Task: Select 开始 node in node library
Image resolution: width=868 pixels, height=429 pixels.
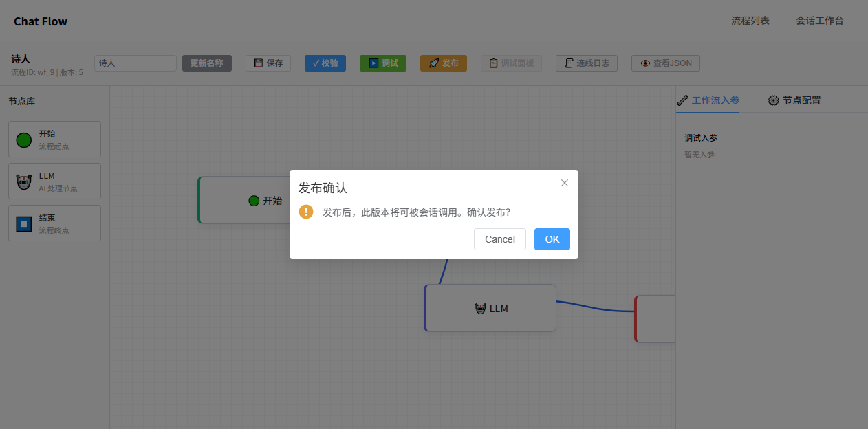Action: pos(54,140)
